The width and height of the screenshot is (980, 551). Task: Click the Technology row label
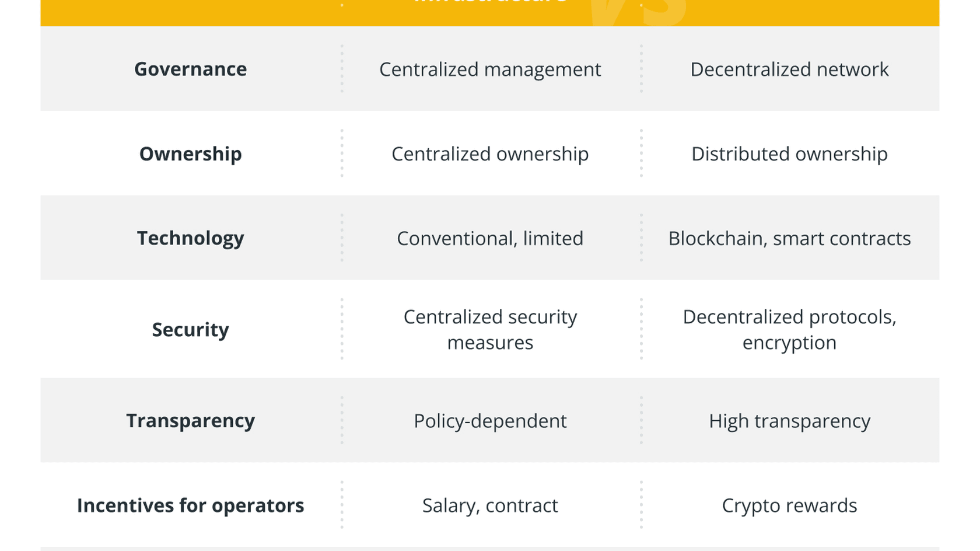[190, 238]
